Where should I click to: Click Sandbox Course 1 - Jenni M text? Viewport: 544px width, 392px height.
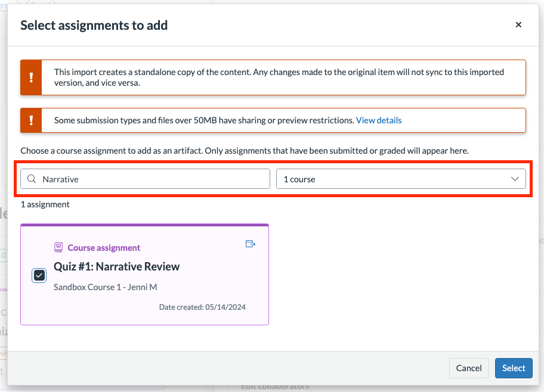105,287
